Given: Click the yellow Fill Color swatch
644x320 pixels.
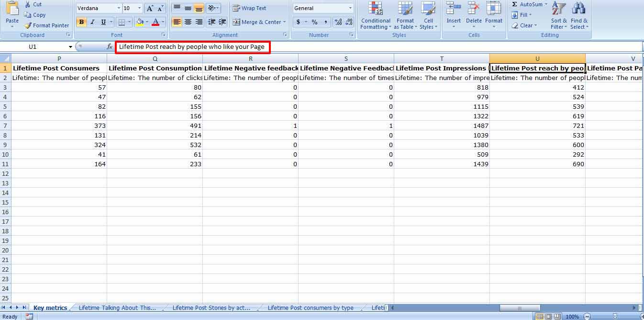Looking at the screenshot, I should 140,22.
